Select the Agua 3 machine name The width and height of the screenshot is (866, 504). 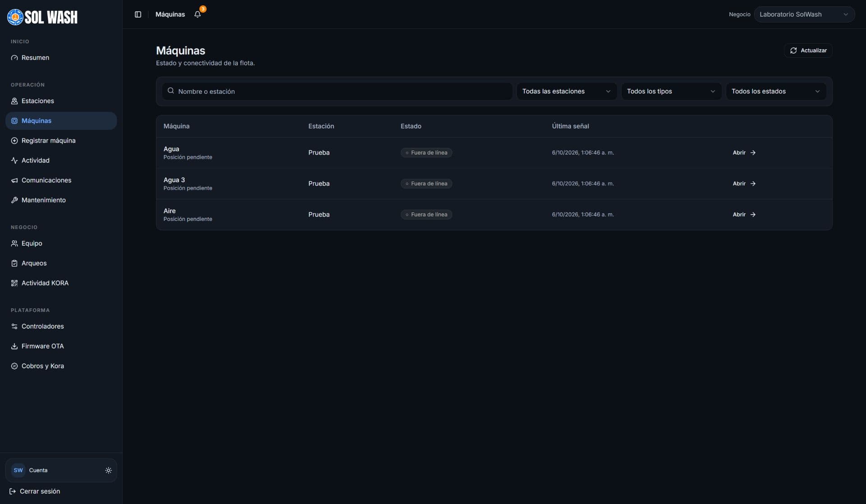[174, 180]
